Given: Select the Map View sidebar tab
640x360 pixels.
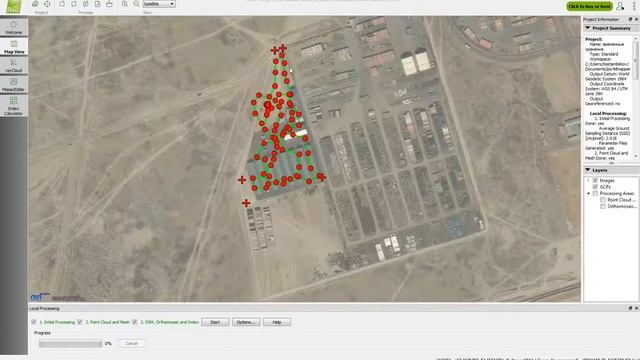Looking at the screenshot, I should coord(13,47).
